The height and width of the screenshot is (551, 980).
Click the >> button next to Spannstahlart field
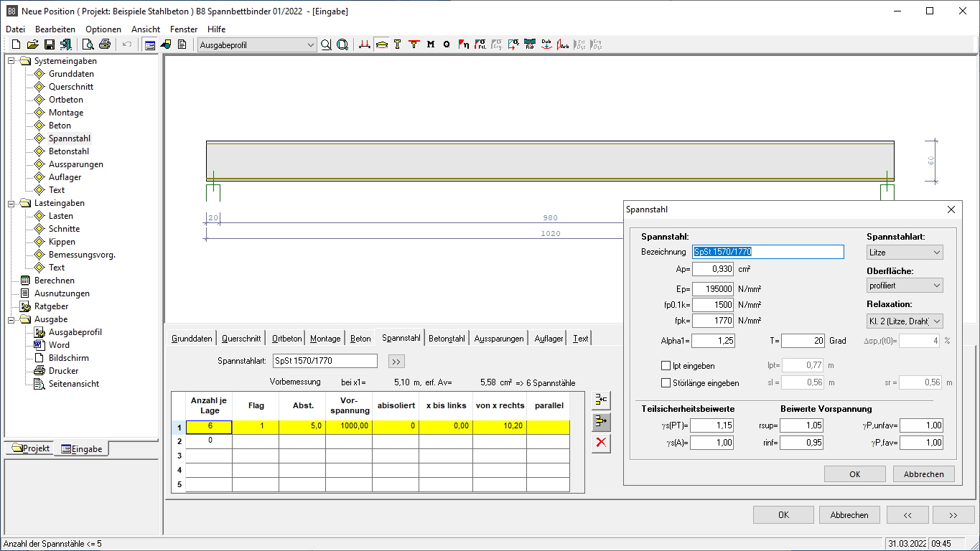tap(396, 361)
